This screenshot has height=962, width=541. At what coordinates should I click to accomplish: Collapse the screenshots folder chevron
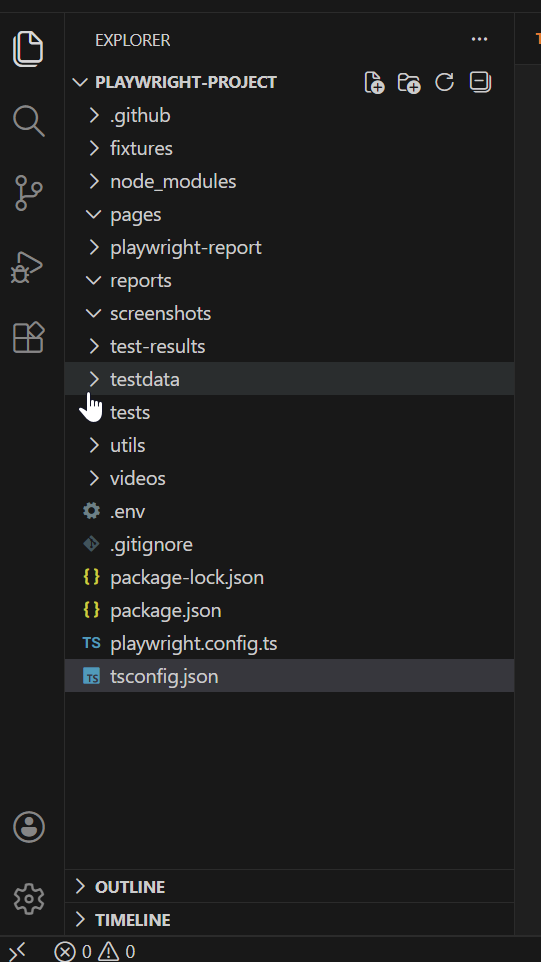pyautogui.click(x=94, y=314)
